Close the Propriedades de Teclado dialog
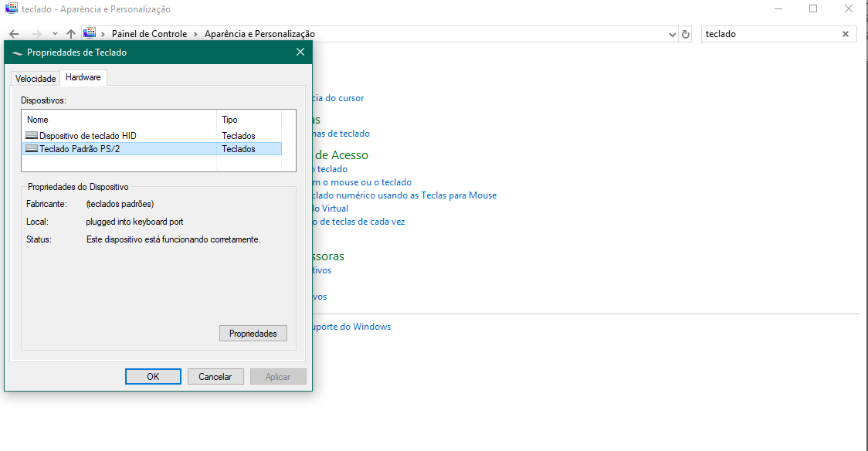This screenshot has height=451, width=868. (x=300, y=52)
